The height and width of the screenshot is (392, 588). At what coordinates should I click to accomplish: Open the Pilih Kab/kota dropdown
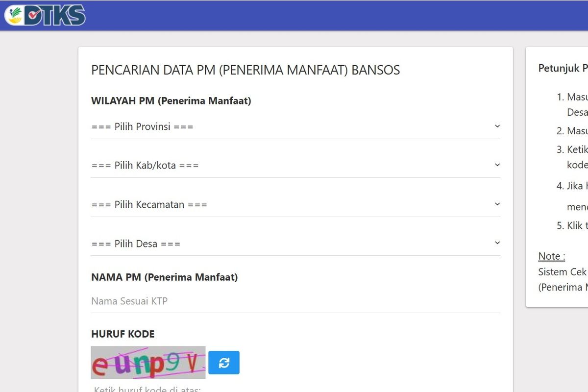(295, 166)
